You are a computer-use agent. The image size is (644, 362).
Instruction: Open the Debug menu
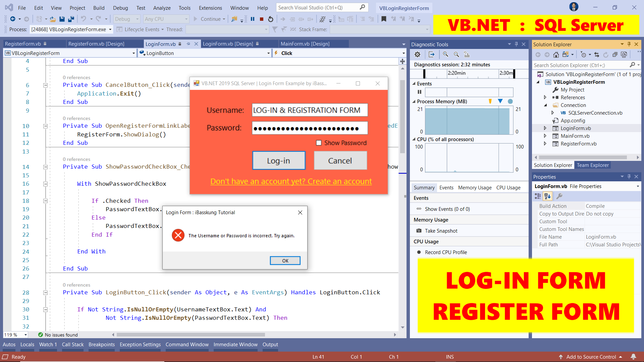pos(120,8)
